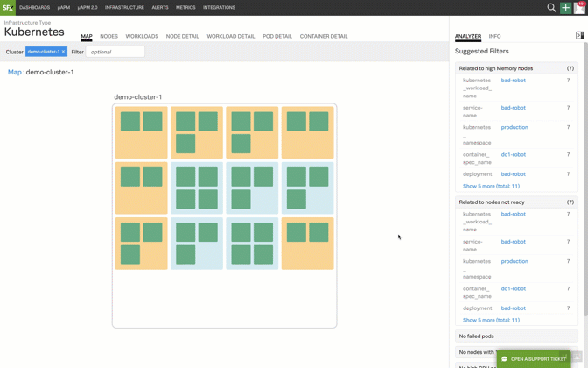Open the Infrastructure menu
The image size is (588, 368).
124,8
